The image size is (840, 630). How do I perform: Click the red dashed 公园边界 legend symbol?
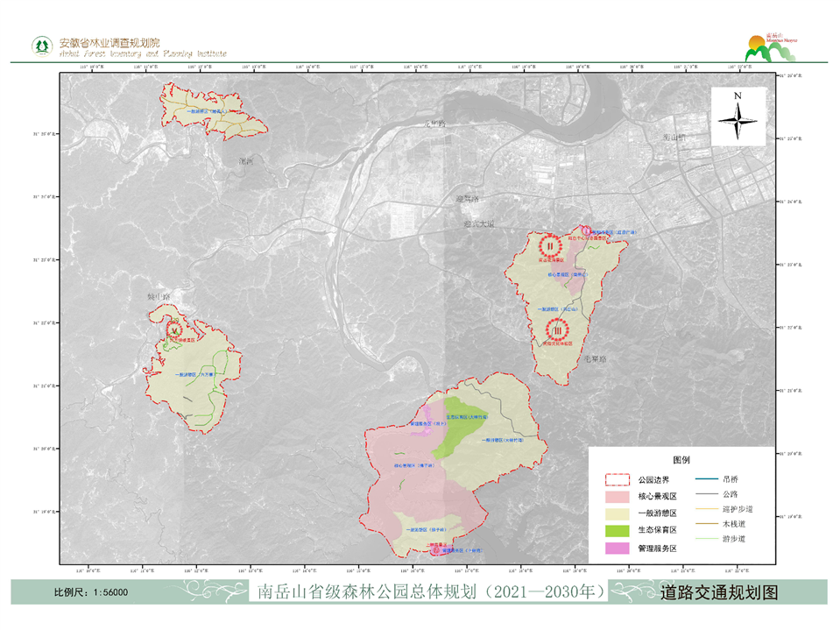click(x=618, y=480)
